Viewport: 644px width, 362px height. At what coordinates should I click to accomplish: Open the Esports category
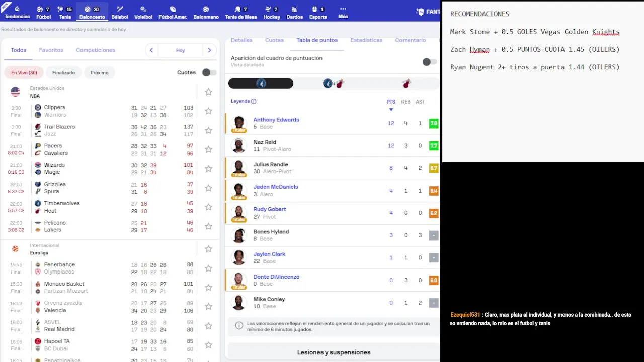pos(318,13)
